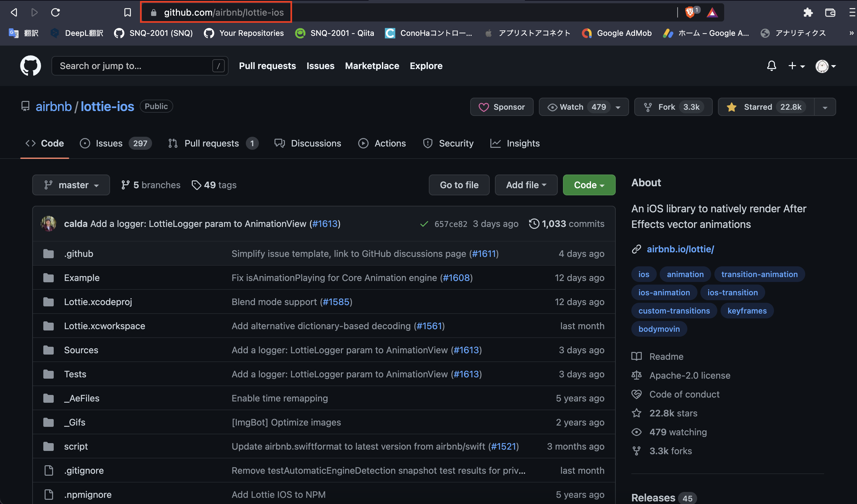Viewport: 857px width, 504px height.
Task: Open the Code of conduct link
Action: click(684, 394)
